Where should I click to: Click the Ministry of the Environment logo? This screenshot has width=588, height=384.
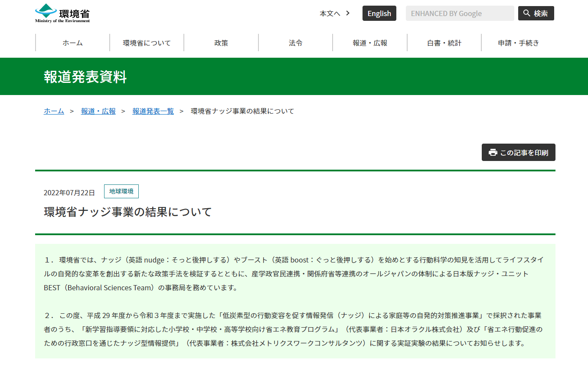click(x=62, y=13)
